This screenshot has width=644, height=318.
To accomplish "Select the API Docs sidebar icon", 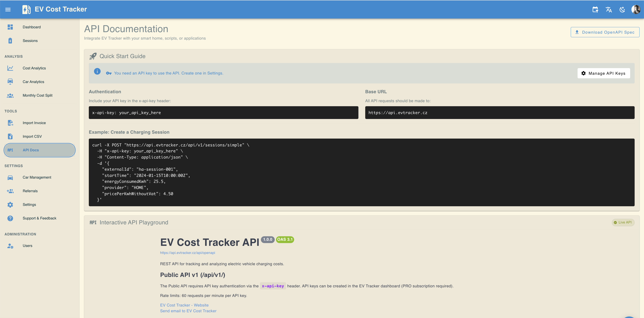I will pyautogui.click(x=10, y=150).
